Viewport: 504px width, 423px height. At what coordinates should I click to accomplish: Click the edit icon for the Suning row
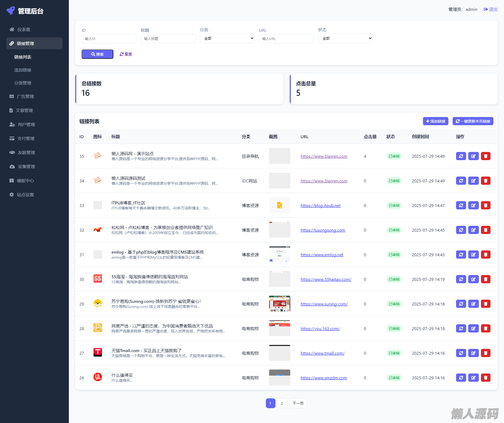(473, 304)
